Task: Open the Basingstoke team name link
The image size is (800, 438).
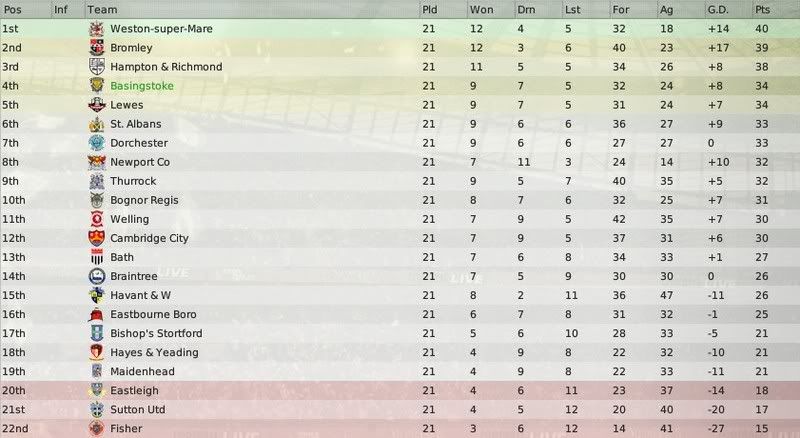Action: [142, 86]
